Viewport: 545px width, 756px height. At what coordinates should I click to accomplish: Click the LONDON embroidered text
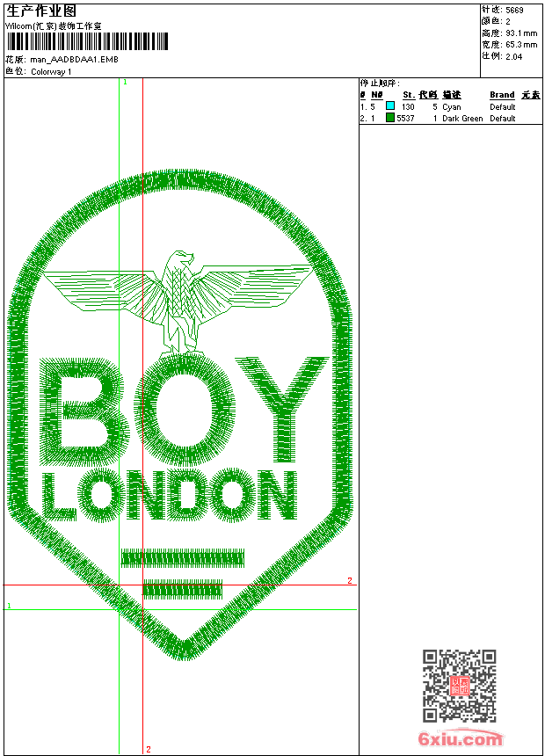[170, 496]
